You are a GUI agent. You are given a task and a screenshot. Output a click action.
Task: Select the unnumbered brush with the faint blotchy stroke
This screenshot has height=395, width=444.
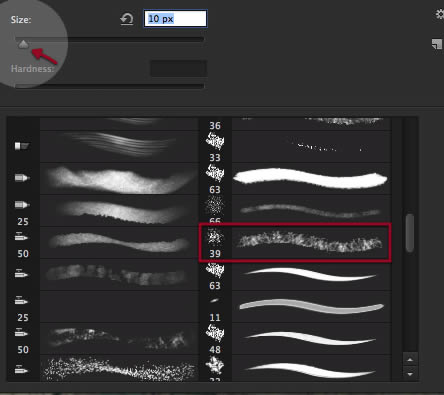pos(103,274)
